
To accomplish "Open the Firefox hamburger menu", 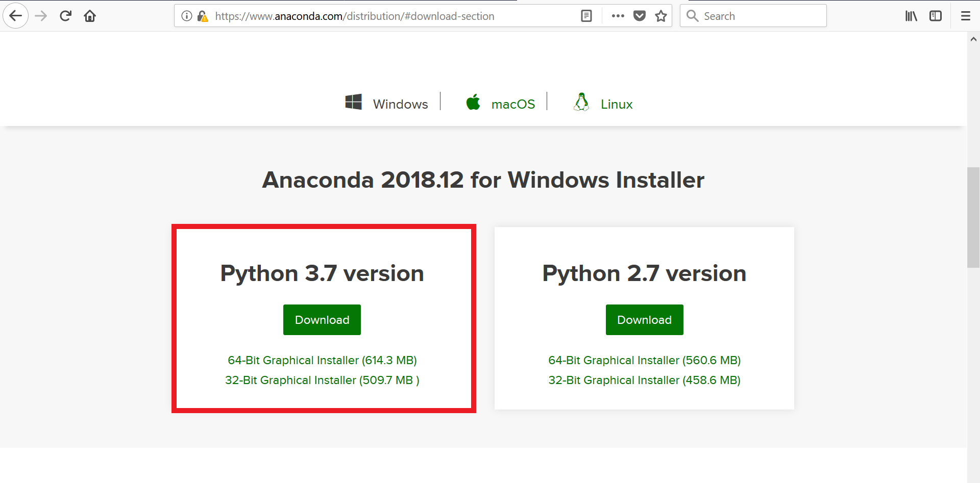I will pos(965,16).
